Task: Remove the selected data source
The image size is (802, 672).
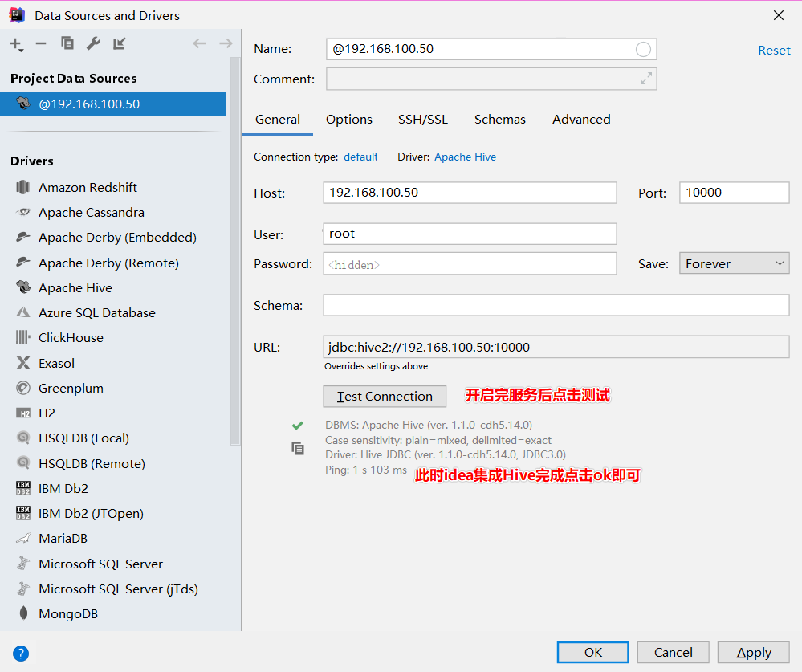Action: click(42, 44)
